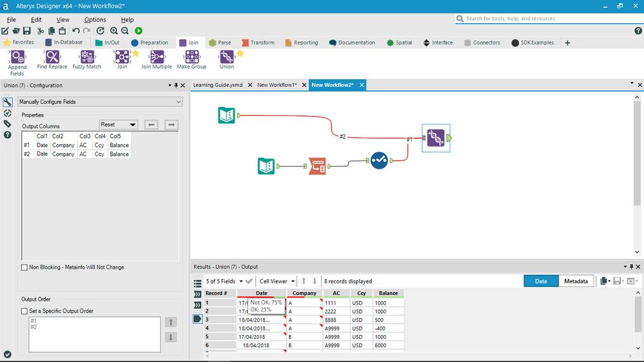Image resolution: width=644 pixels, height=362 pixels.
Task: Click the Undo arrow icon
Action: (x=76, y=31)
